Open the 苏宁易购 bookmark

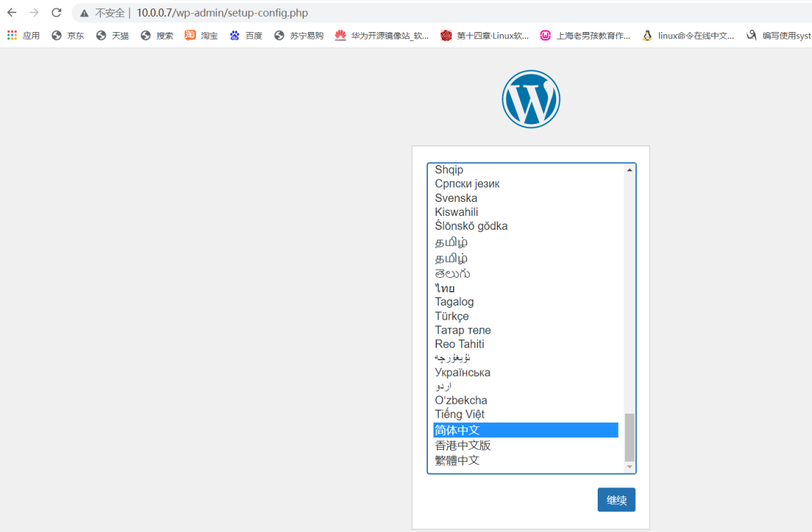[298, 36]
